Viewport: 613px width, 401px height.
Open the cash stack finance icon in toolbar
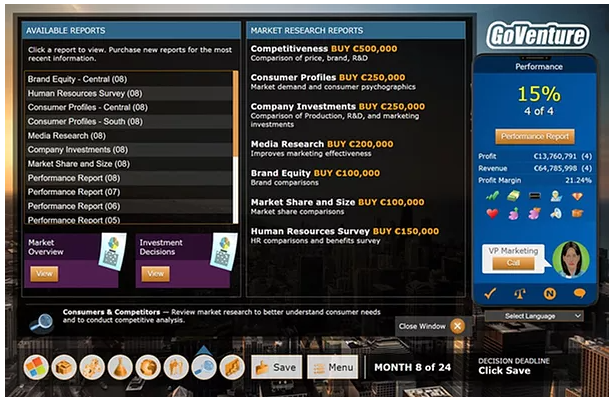232,367
